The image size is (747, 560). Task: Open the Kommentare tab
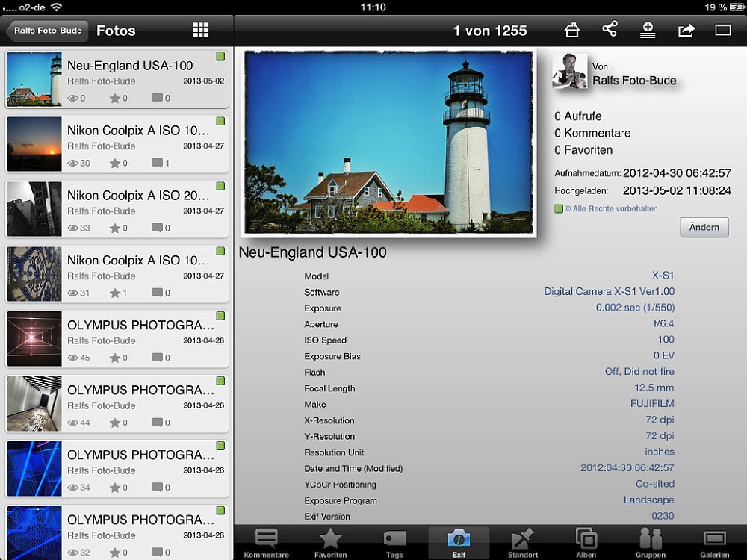(x=266, y=543)
